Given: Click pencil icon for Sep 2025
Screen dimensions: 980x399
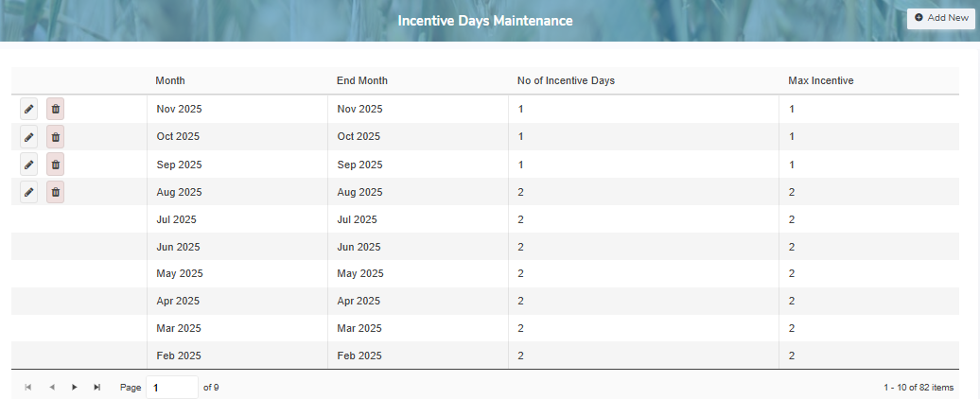Looking at the screenshot, I should [x=29, y=165].
